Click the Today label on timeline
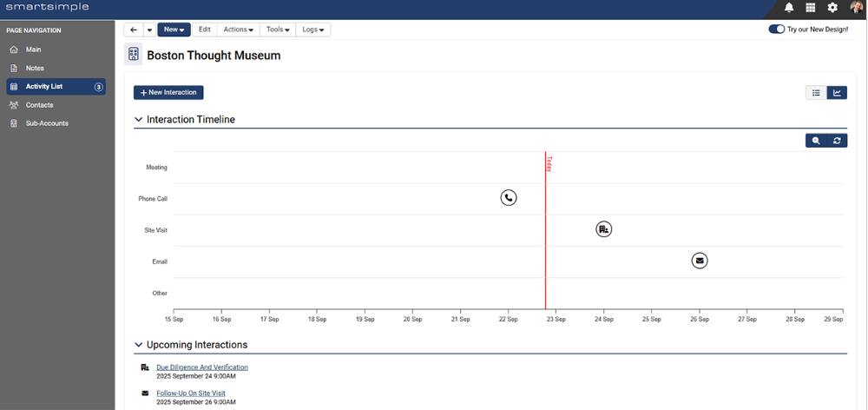Viewport: 868px width, 410px height. (x=549, y=164)
